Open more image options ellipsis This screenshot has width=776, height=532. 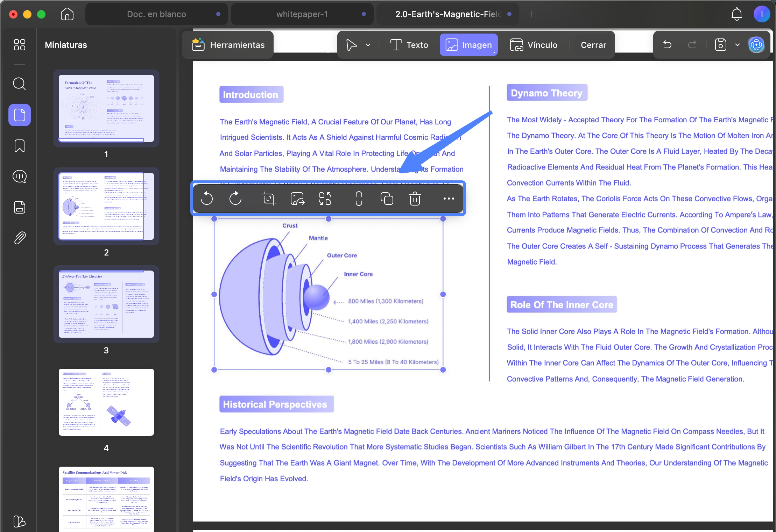(449, 199)
